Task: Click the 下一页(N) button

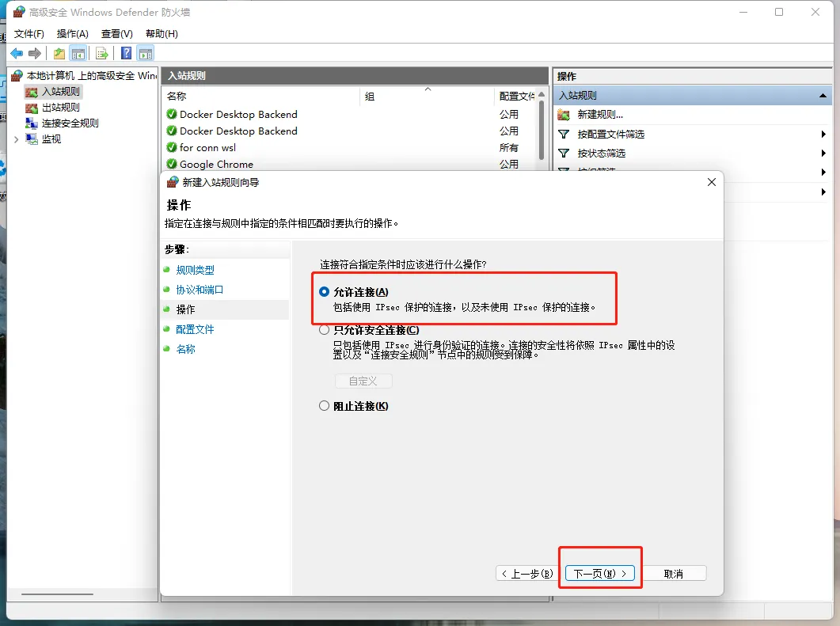Action: point(600,574)
